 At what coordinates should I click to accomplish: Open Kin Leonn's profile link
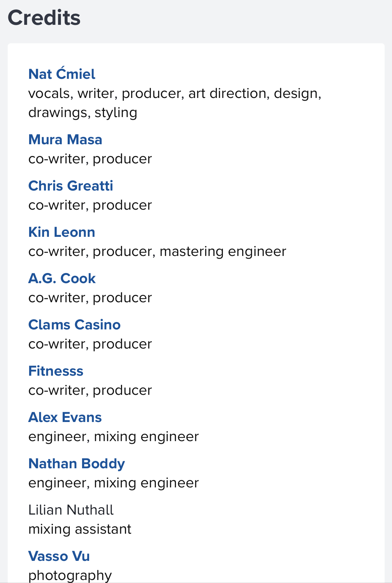(x=62, y=232)
